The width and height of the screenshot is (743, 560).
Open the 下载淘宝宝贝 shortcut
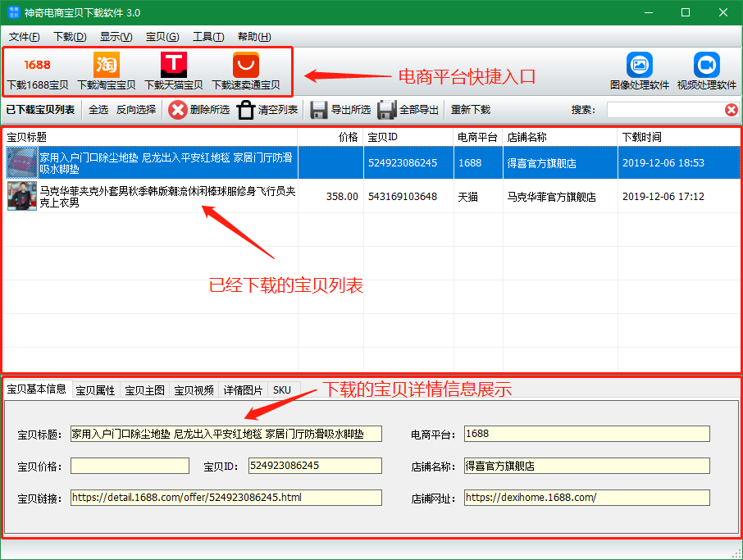pyautogui.click(x=106, y=71)
